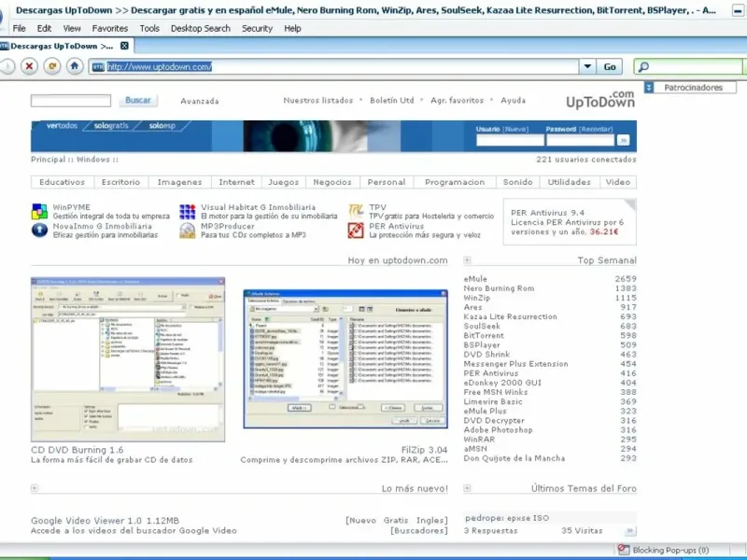Focus the Usuario input field

(x=510, y=140)
